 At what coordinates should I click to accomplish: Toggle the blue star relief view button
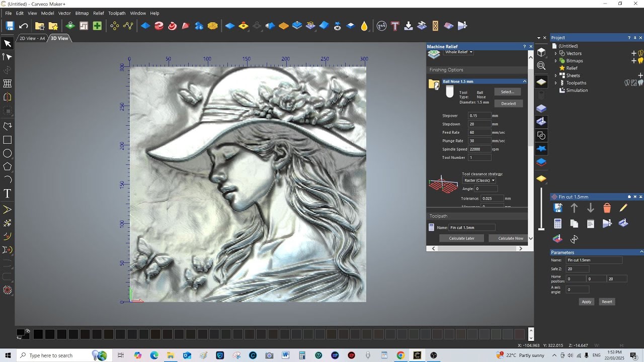(541, 149)
